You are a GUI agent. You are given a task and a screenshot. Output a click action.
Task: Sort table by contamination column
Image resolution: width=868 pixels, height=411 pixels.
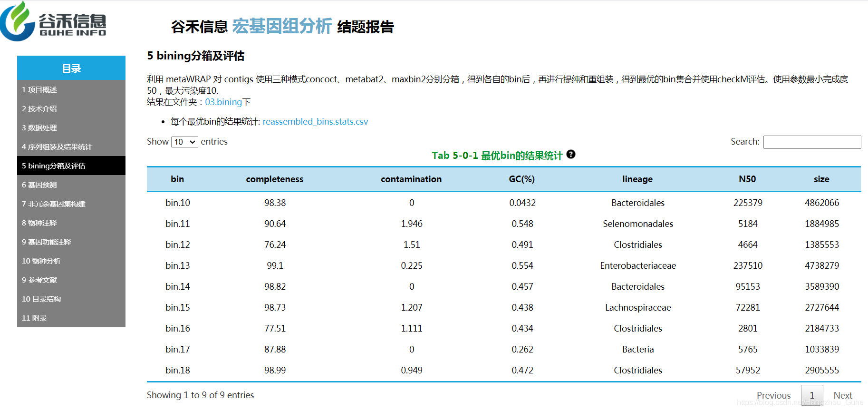click(411, 179)
